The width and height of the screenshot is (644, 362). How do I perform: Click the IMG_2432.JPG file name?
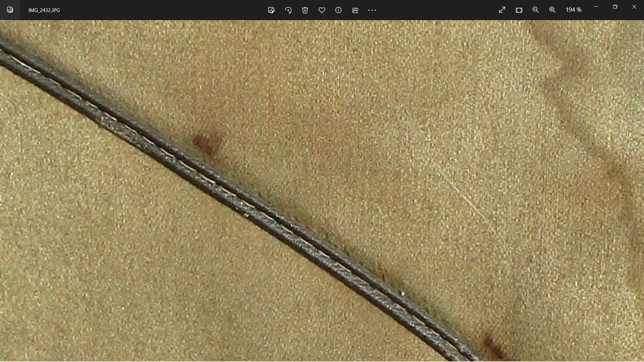[44, 10]
